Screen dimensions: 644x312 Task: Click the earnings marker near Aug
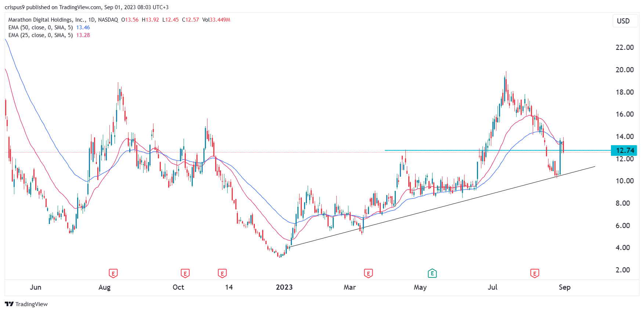(113, 273)
